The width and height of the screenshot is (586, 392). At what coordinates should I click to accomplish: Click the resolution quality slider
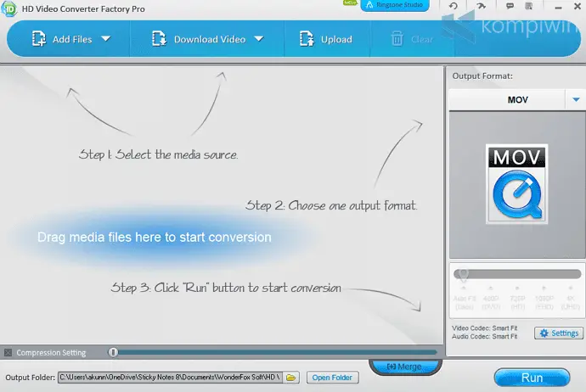[517, 274]
